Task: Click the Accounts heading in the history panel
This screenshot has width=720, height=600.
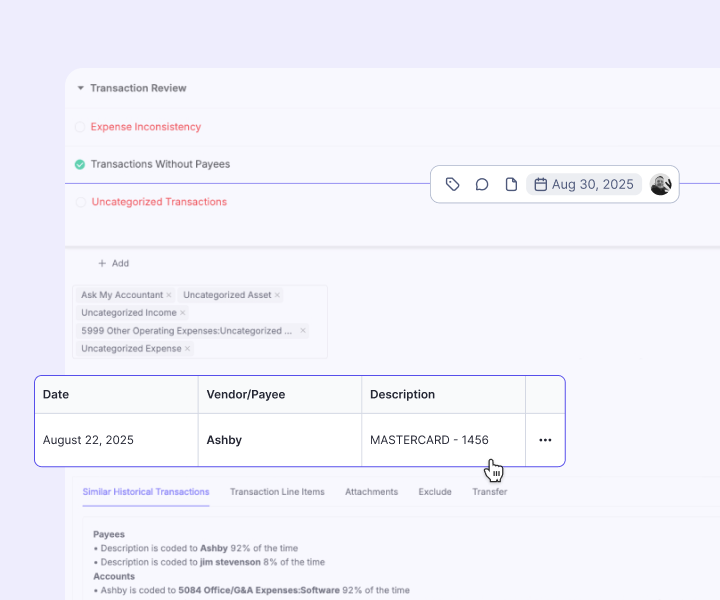Action: click(x=114, y=577)
